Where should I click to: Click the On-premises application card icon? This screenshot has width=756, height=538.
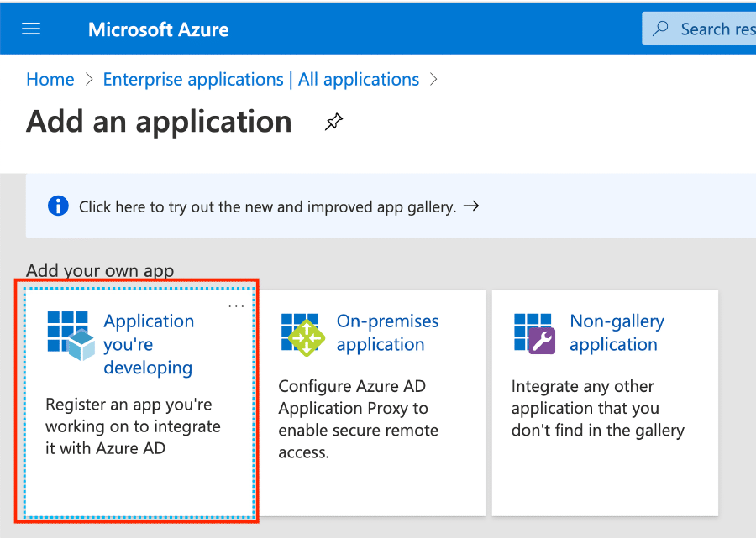[302, 337]
